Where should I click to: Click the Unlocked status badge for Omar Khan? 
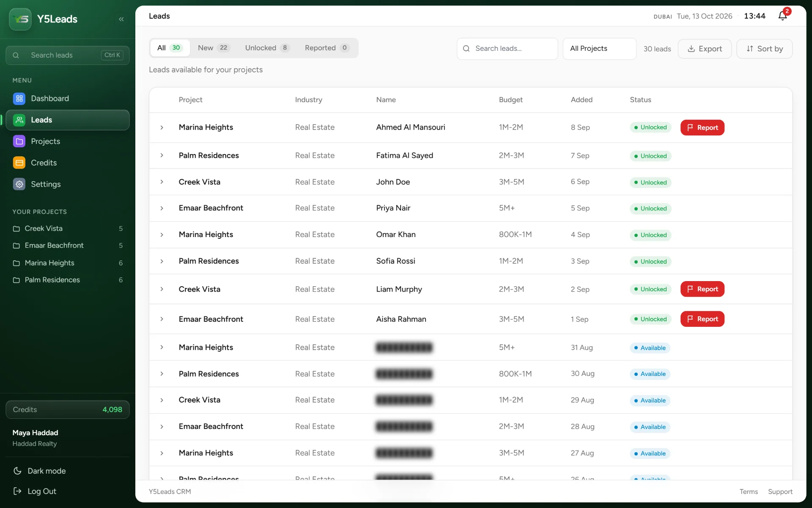[650, 235]
